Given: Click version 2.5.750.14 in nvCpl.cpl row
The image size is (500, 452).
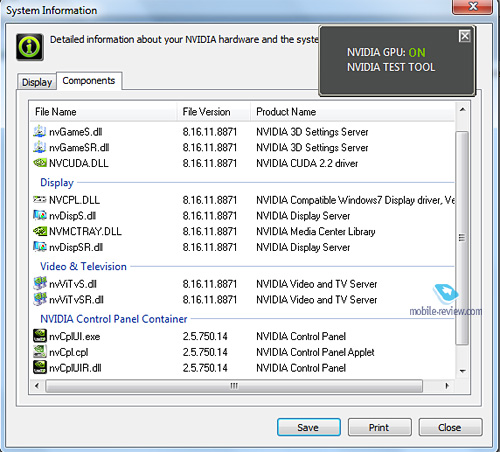Looking at the screenshot, I should pyautogui.click(x=205, y=352).
